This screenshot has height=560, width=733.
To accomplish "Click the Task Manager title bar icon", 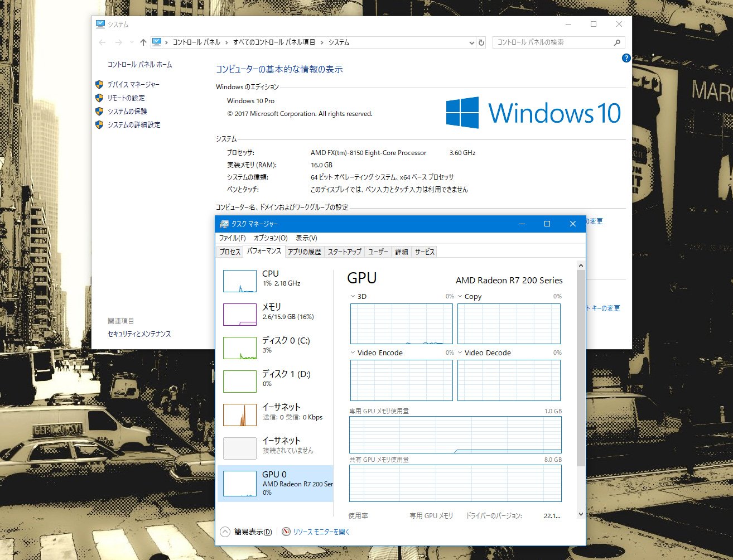I will (x=224, y=224).
